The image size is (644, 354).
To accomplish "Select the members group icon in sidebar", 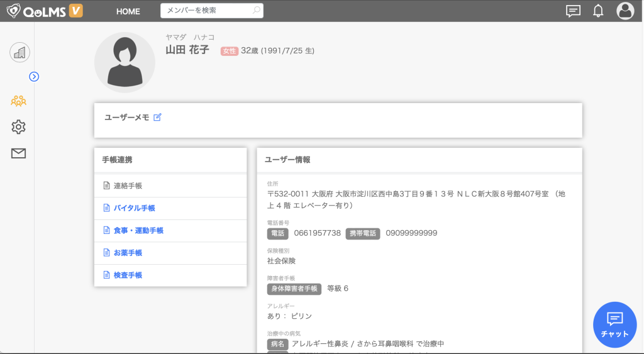I will 19,101.
